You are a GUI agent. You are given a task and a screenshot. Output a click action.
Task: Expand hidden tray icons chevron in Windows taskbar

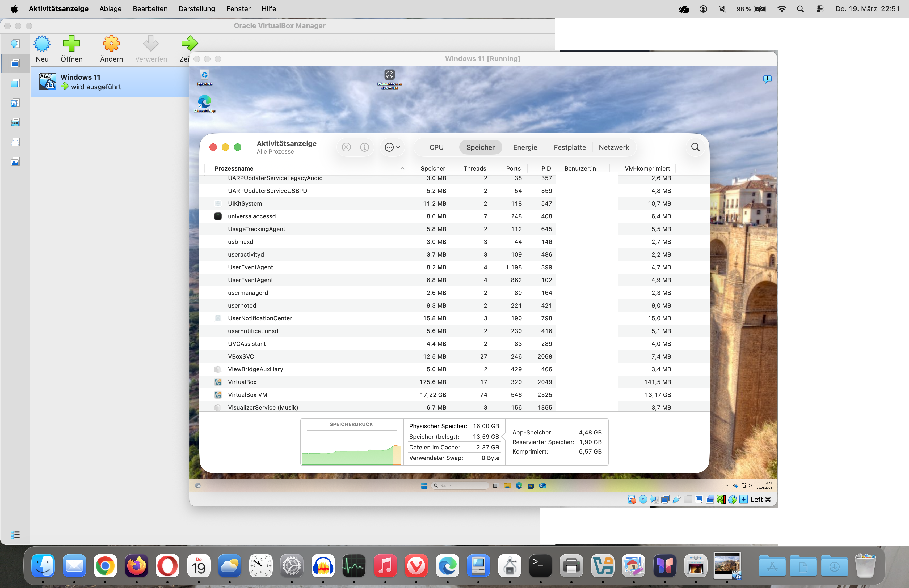727,486
